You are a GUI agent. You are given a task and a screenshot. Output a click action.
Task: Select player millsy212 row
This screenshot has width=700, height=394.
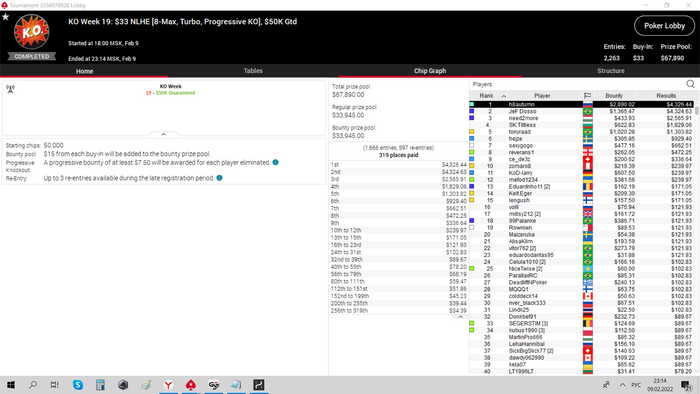click(582, 214)
